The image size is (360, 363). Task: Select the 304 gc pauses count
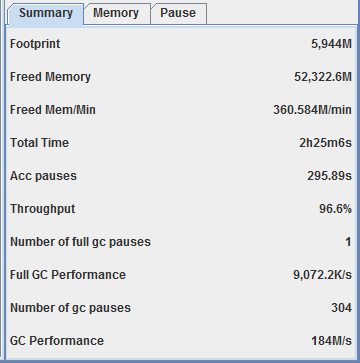tap(341, 308)
